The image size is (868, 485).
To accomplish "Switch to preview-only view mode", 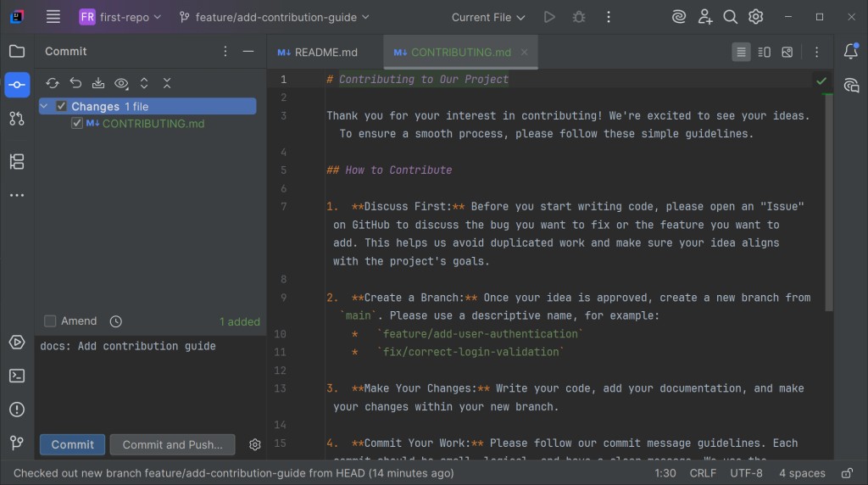I will pos(787,52).
